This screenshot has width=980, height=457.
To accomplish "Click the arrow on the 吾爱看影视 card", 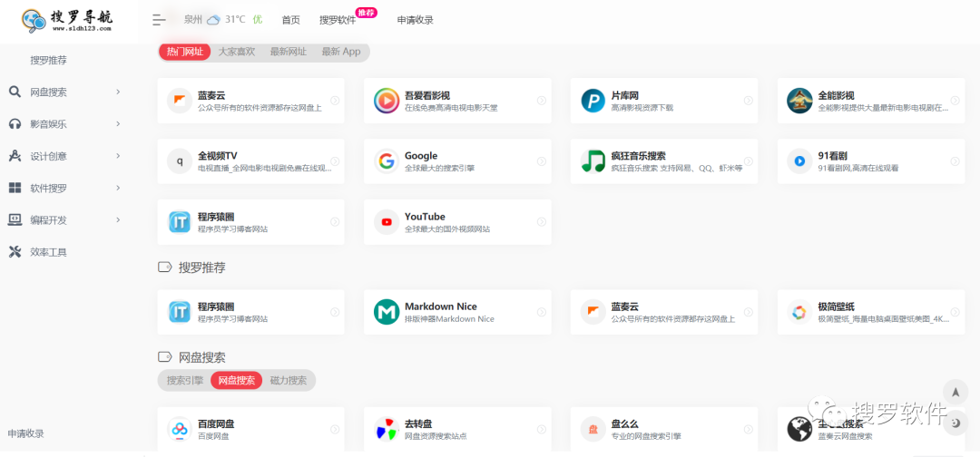I will (541, 101).
